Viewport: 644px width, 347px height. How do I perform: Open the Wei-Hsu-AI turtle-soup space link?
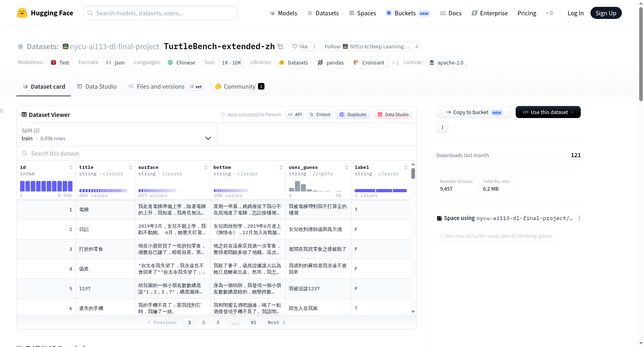coord(496,236)
